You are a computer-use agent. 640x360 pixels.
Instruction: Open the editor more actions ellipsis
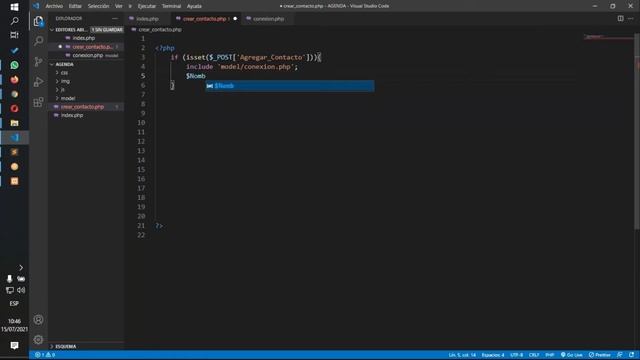(631, 18)
